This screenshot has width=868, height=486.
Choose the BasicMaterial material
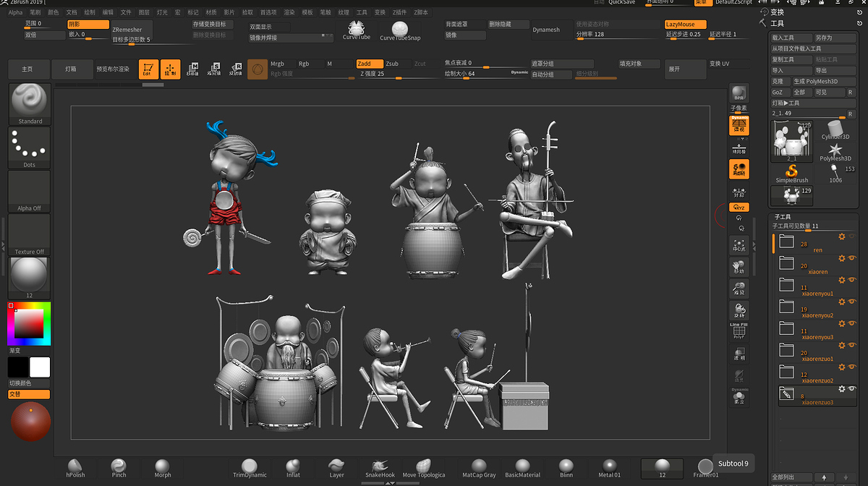[x=523, y=469]
